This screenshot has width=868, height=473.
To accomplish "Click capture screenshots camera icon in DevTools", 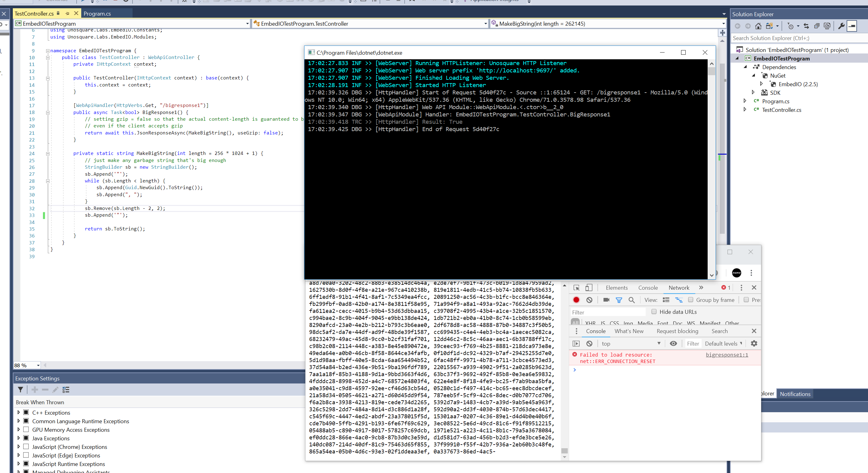I will [x=606, y=300].
